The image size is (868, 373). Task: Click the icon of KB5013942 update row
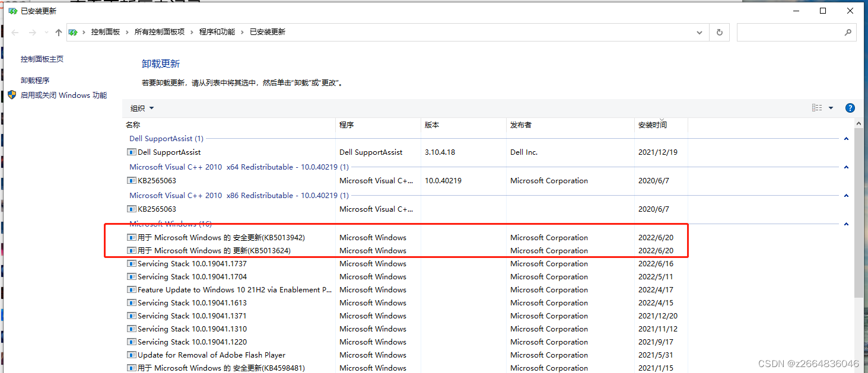(132, 238)
